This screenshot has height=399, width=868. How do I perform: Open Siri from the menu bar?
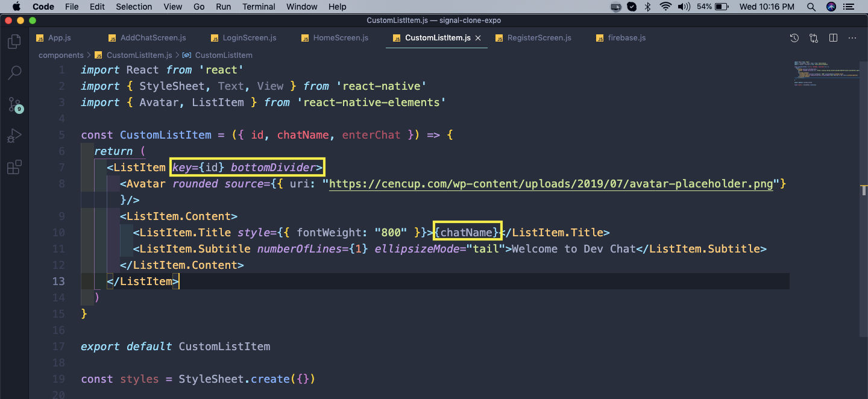click(831, 7)
